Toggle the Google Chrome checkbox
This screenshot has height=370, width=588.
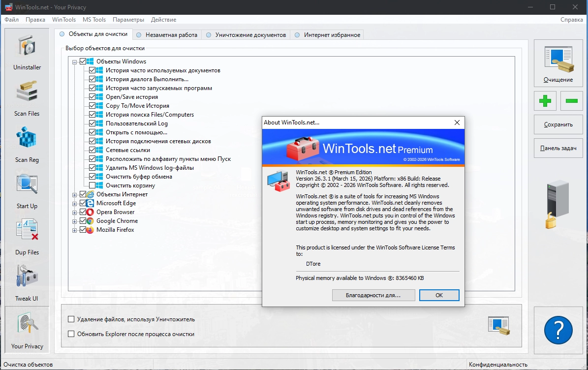coord(83,221)
